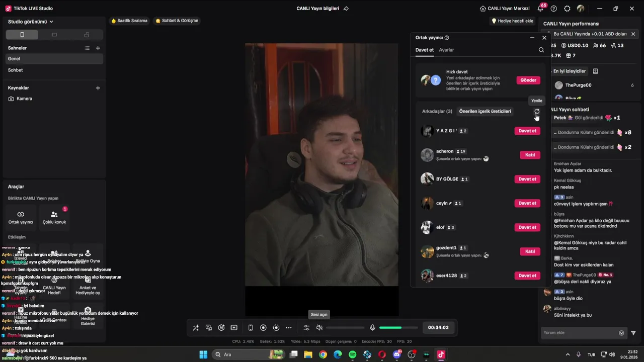The width and height of the screenshot is (644, 362).
Task: Minimize the Ortak yayıncı panel
Action: click(x=532, y=38)
